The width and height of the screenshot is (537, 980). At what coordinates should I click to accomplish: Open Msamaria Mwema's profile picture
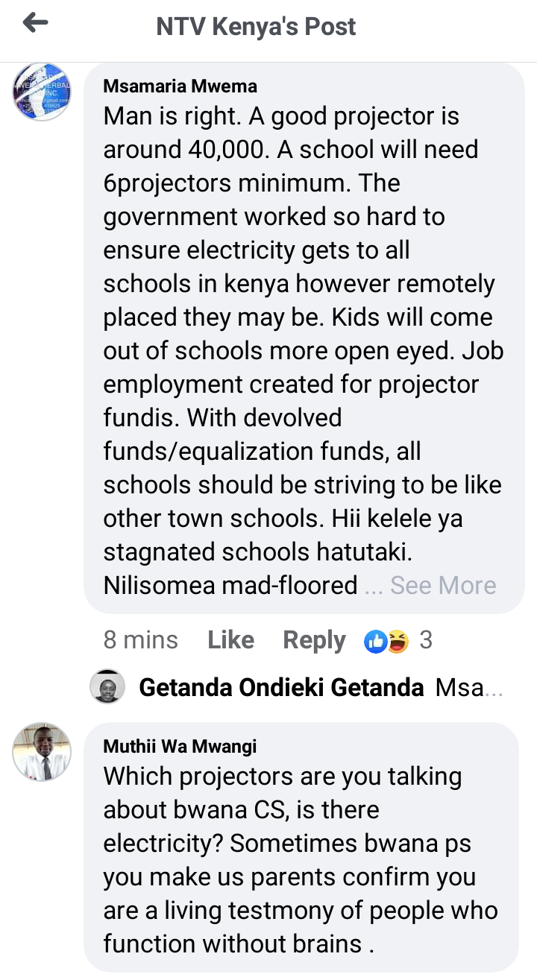click(43, 92)
